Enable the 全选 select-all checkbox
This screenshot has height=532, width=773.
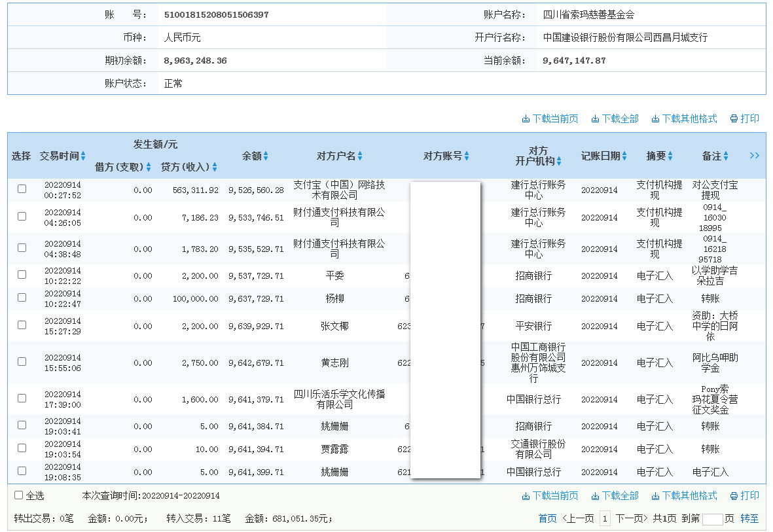pos(19,495)
